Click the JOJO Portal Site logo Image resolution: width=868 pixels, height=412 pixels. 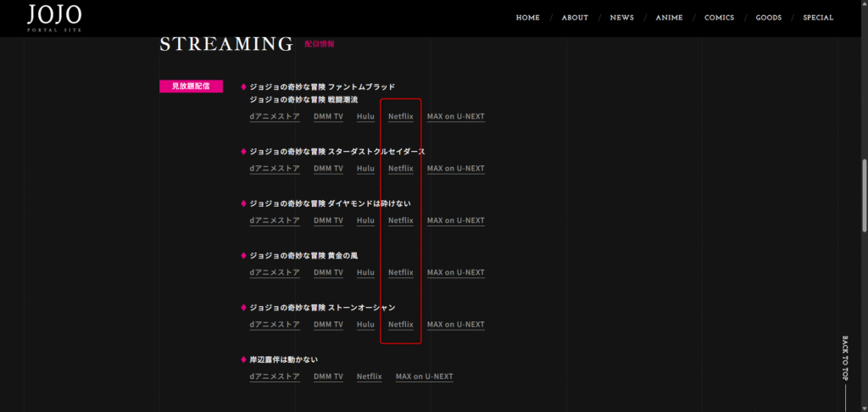tap(54, 18)
